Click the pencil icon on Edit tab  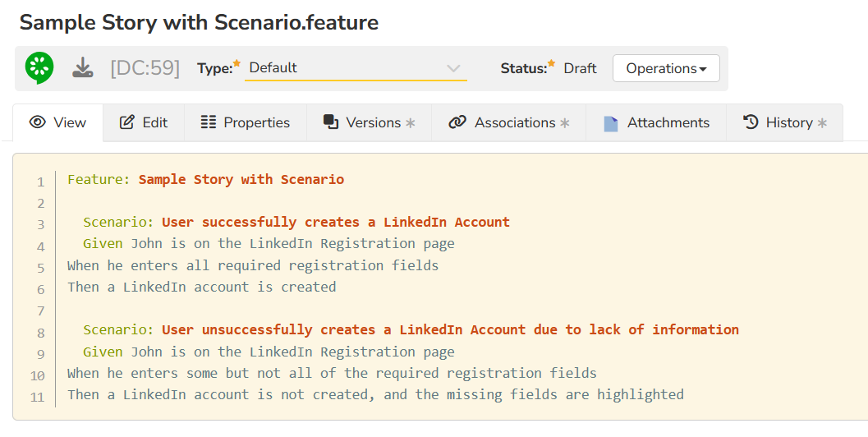pos(126,122)
